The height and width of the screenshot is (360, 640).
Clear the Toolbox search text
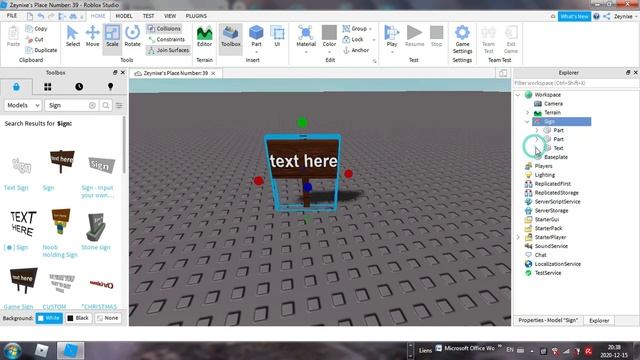(92, 105)
